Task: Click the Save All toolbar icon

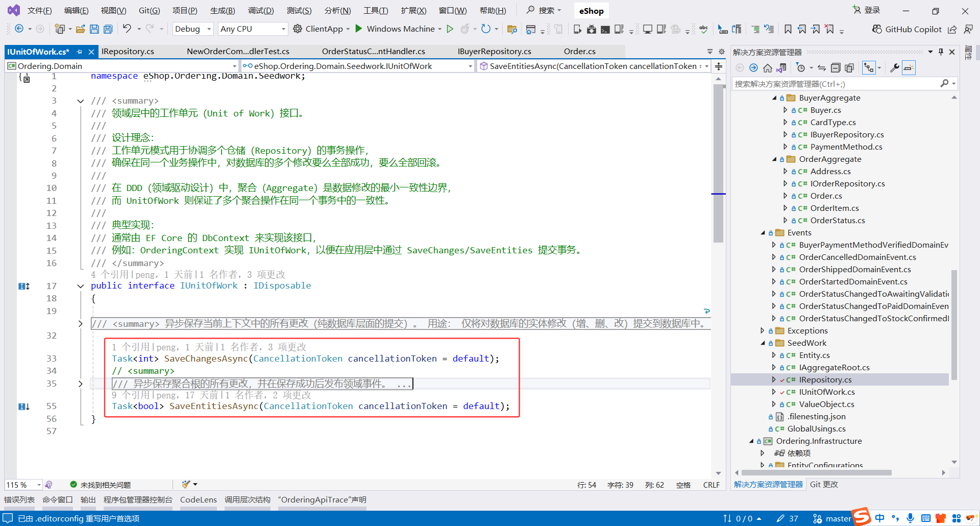Action: pos(108,29)
